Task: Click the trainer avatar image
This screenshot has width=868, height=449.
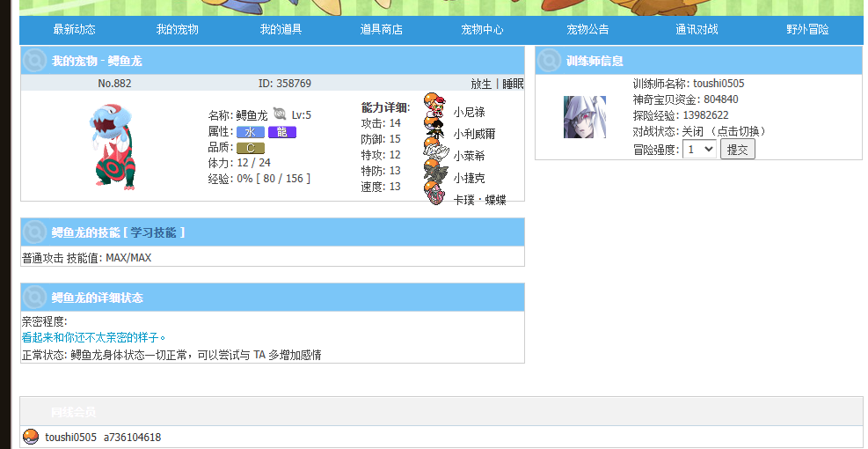Action: [585, 117]
